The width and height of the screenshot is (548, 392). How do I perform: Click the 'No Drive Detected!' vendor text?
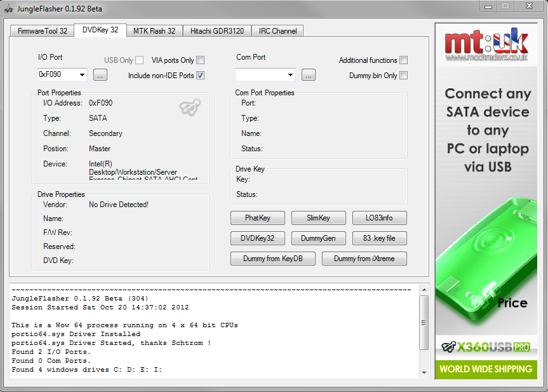click(119, 205)
